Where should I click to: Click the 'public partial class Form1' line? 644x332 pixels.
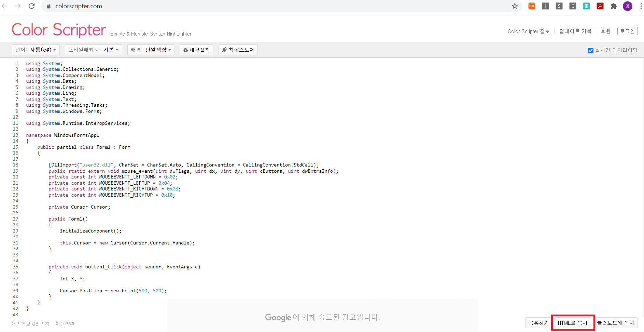coord(84,147)
